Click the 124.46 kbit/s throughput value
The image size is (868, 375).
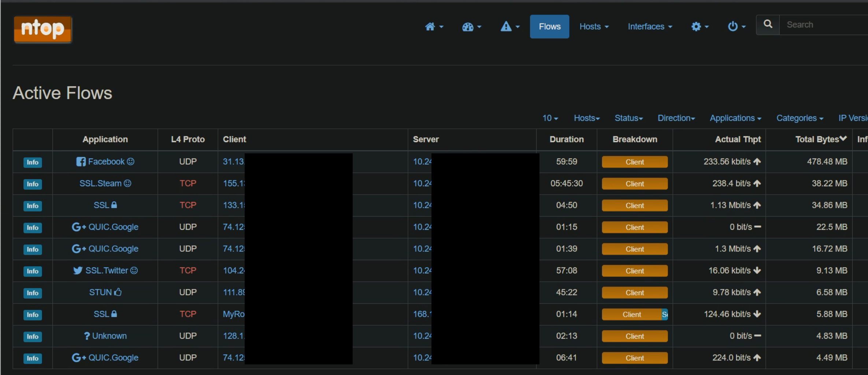click(727, 314)
